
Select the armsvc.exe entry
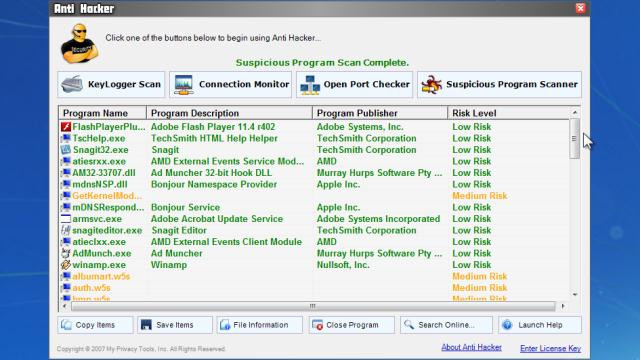pyautogui.click(x=97, y=219)
